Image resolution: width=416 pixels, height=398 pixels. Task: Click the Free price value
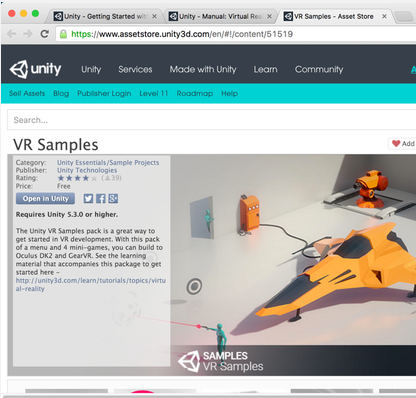(64, 186)
